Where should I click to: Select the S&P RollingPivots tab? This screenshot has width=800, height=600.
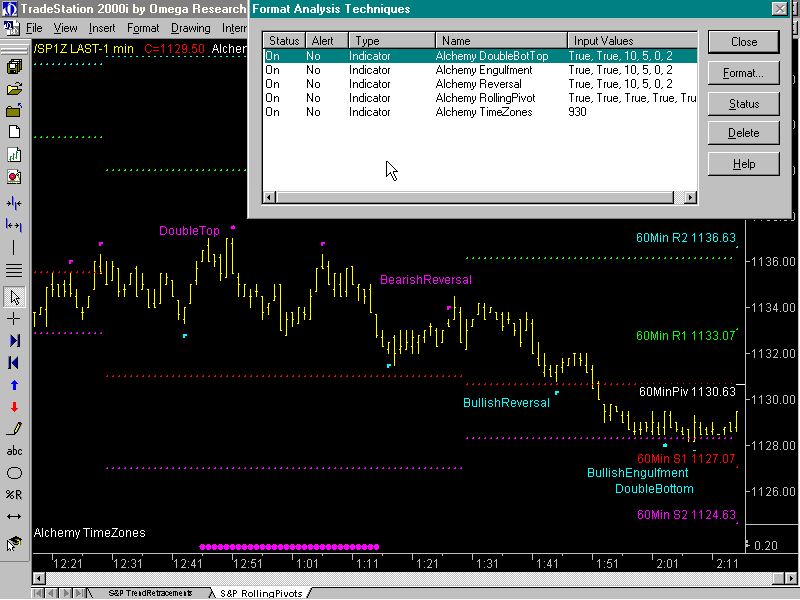[261, 593]
